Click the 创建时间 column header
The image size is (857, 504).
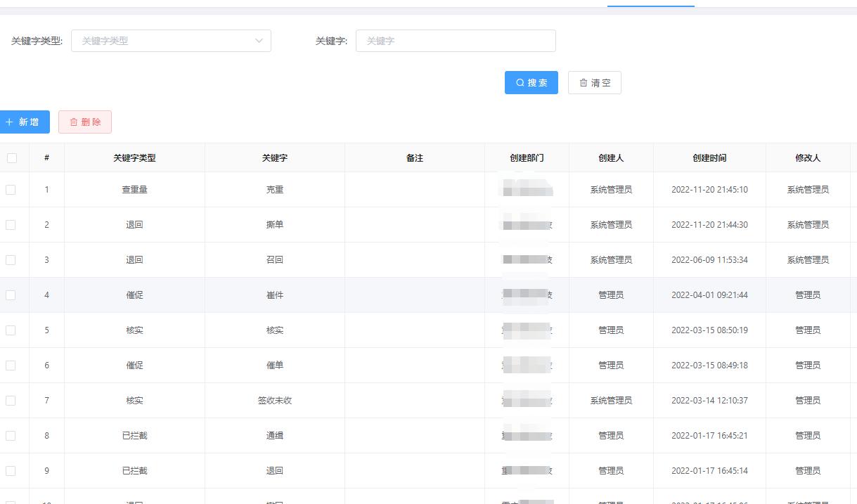point(709,157)
